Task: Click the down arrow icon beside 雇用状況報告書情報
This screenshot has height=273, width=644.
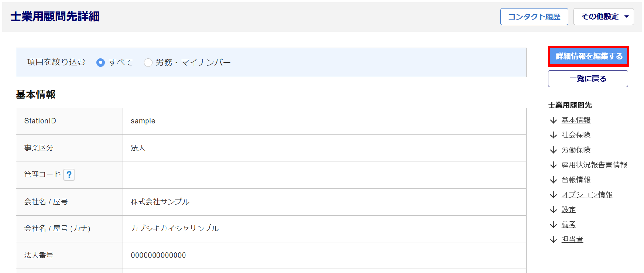Action: [553, 165]
